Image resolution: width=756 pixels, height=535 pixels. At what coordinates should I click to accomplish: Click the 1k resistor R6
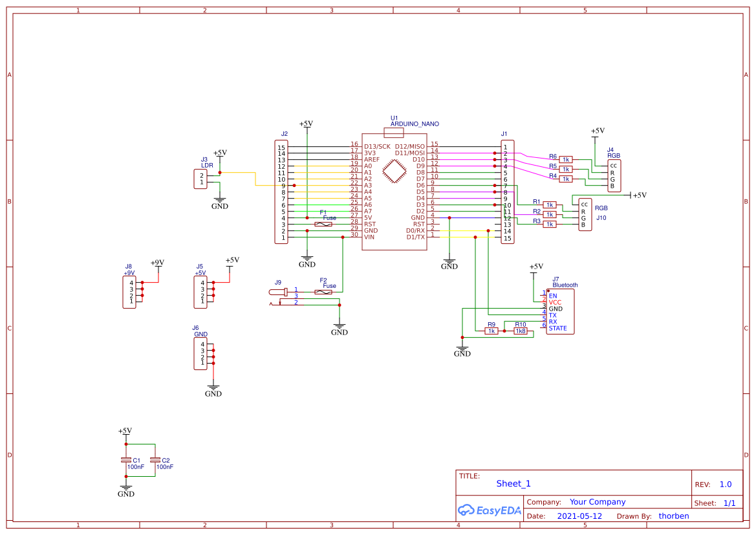pos(565,158)
